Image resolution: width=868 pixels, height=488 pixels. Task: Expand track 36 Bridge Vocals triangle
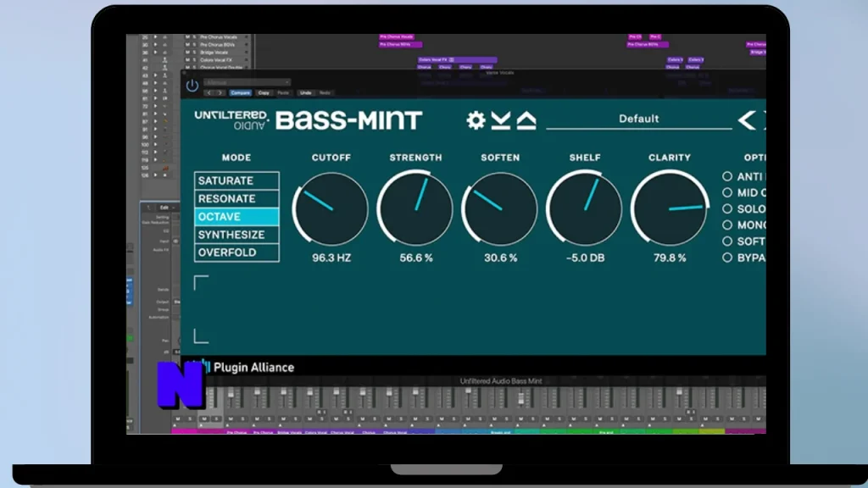click(156, 52)
